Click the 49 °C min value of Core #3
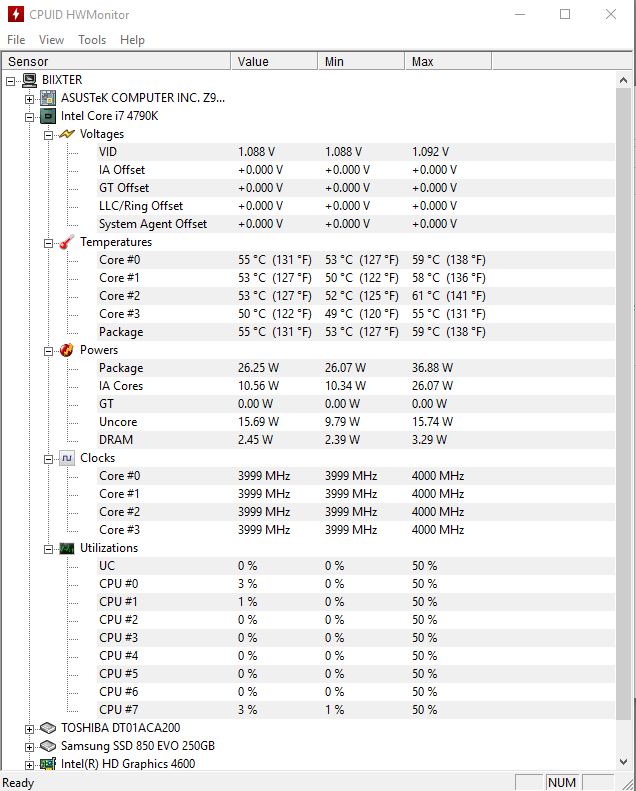Viewport: 636px width, 791px height. pos(361,314)
